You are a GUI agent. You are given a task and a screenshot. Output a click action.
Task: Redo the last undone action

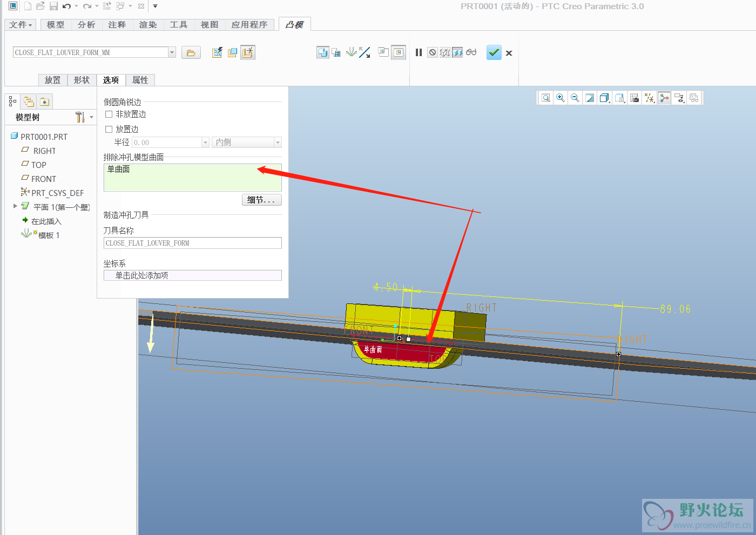tap(87, 6)
